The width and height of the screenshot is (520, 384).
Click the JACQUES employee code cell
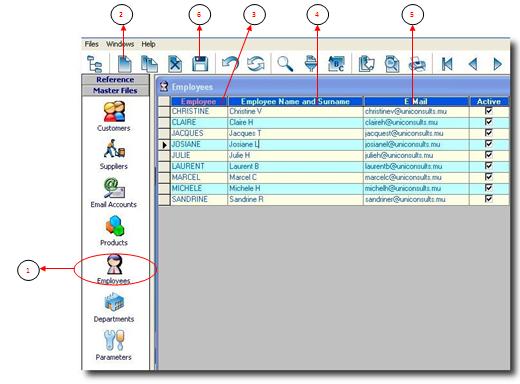click(x=199, y=133)
